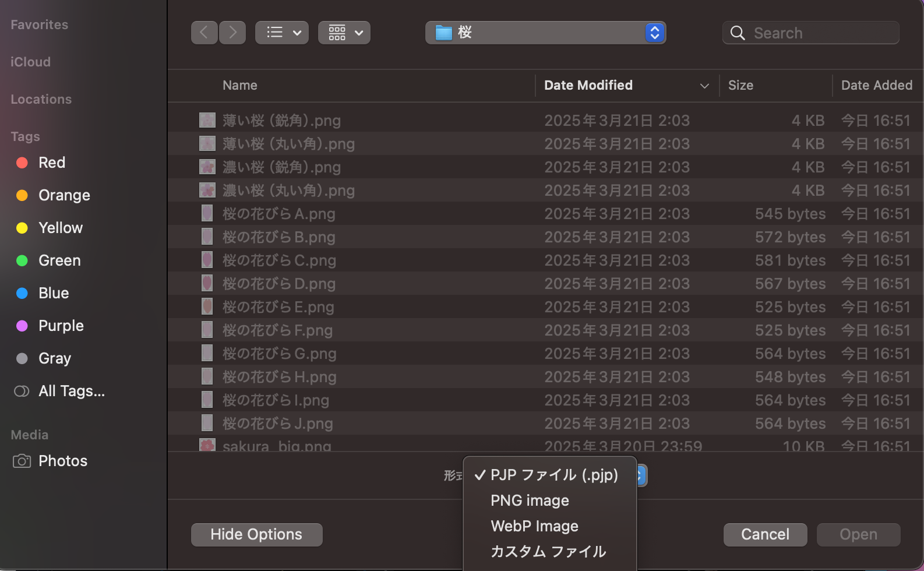Sort files by the Size column header

[x=740, y=86]
